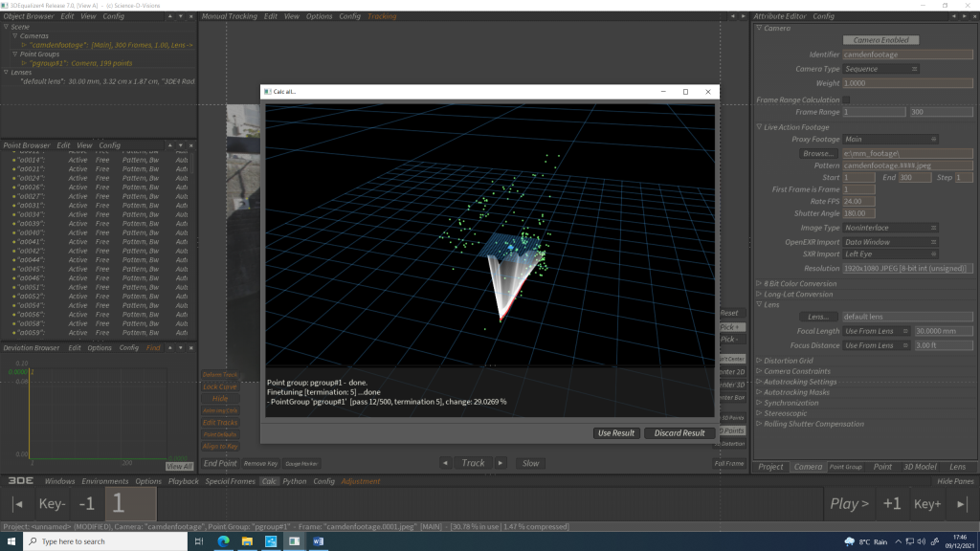Image resolution: width=980 pixels, height=551 pixels.
Task: Tick the Frame Range Calculation checkbox
Action: click(x=846, y=99)
